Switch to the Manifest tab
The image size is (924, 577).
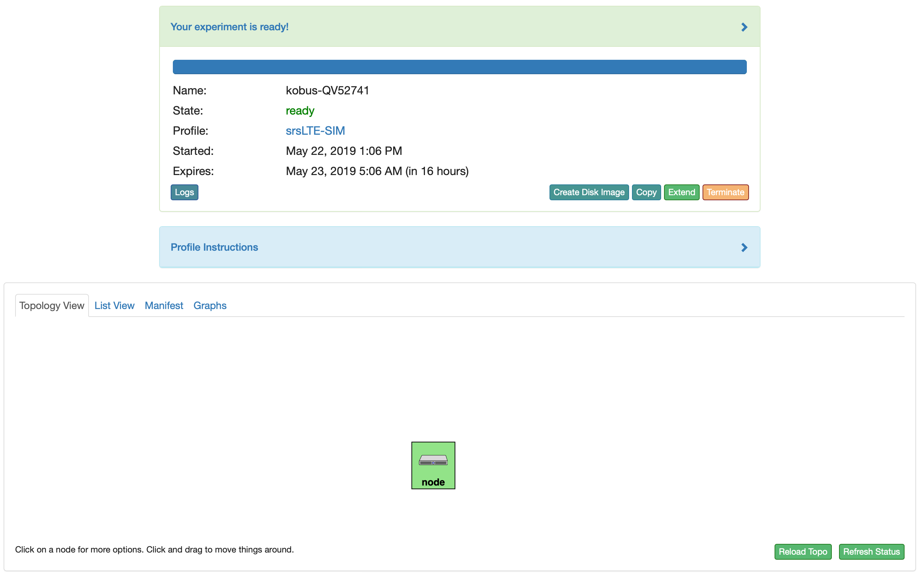coord(164,305)
